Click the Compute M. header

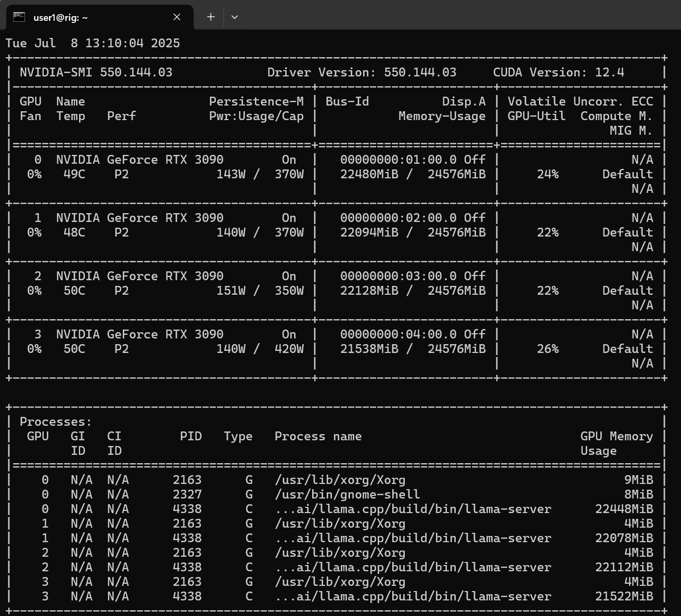click(617, 116)
